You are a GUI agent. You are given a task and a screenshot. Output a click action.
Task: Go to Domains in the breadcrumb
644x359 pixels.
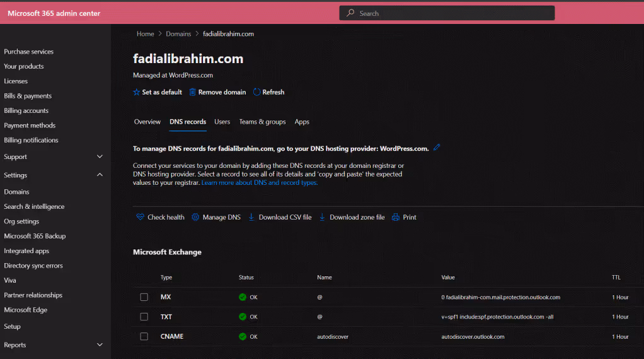(x=178, y=33)
